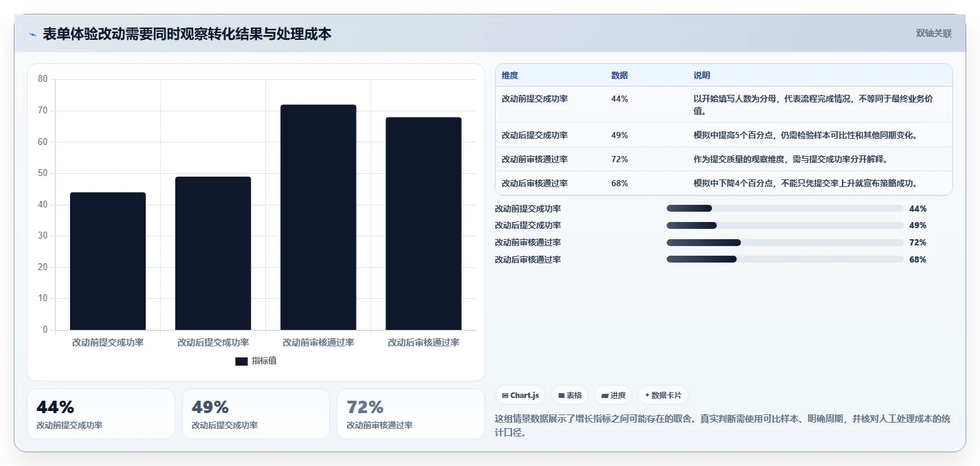Click the 改动后审核通过率 bar in chart

[423, 223]
